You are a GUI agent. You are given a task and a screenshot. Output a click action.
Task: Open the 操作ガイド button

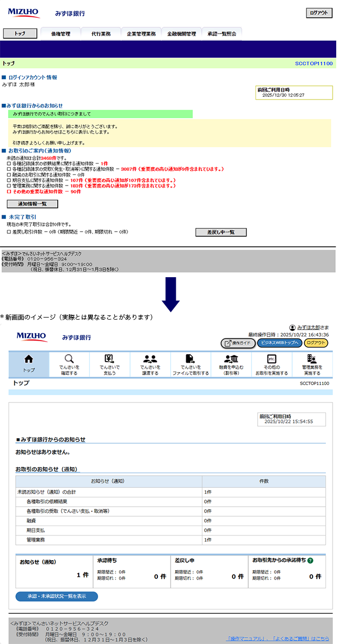(x=238, y=343)
